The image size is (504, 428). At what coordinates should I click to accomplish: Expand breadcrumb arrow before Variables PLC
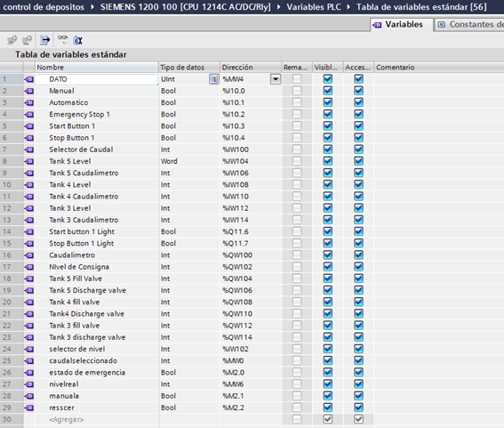pos(279,7)
